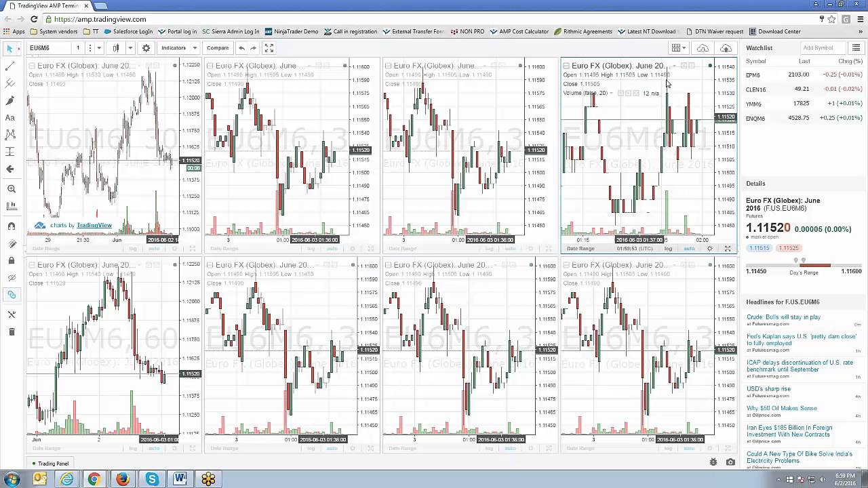Viewport: 868px width, 488px height.
Task: Click the save chart cloud upload icon
Action: (x=726, y=48)
